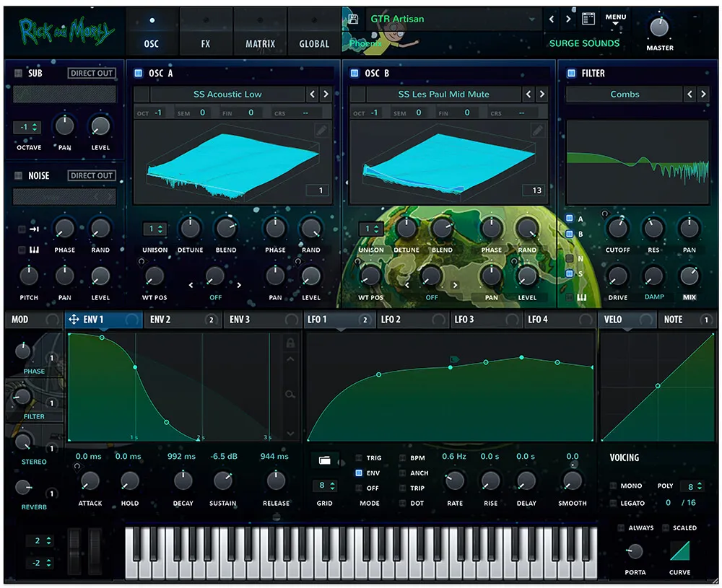Viewport: 722px width, 588px height.
Task: Click the envelope graph scroll up chevron
Action: coord(290,359)
